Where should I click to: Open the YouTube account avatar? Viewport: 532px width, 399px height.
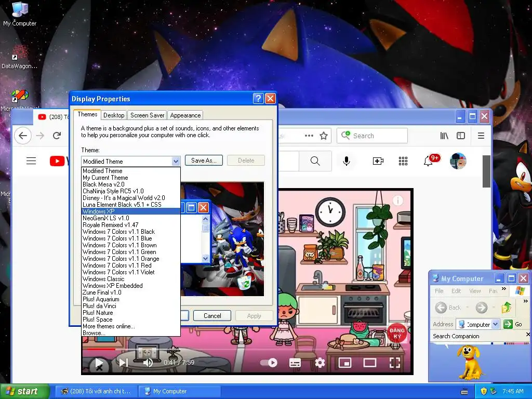click(x=458, y=161)
